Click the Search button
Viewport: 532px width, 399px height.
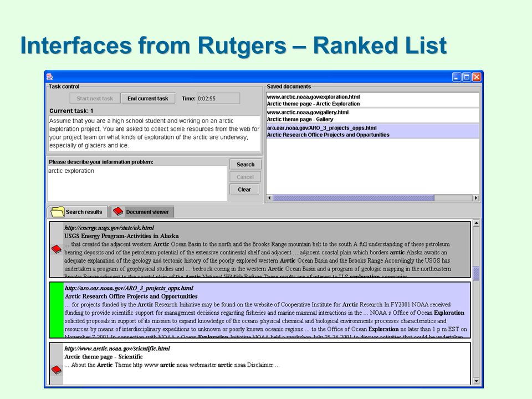(x=245, y=165)
